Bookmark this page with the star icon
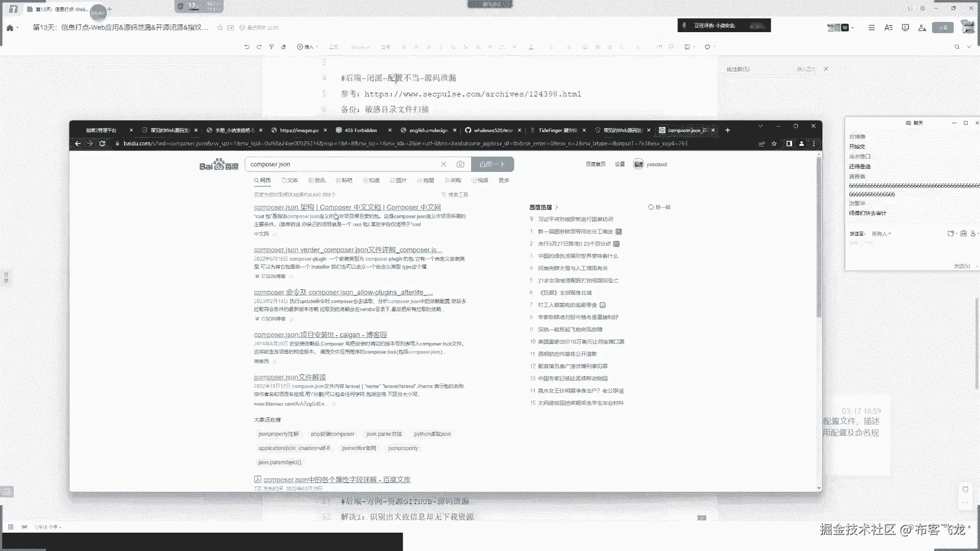The image size is (980, 551). point(774,144)
